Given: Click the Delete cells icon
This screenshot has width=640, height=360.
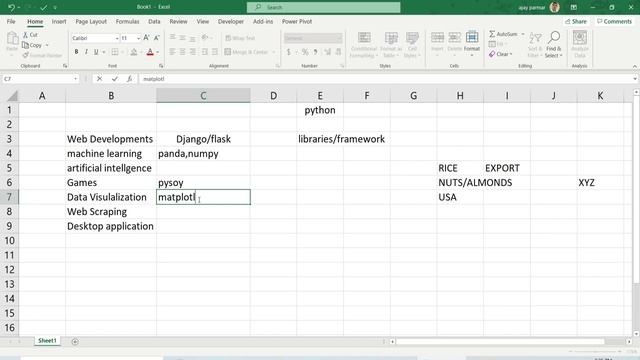Looking at the screenshot, I should tap(454, 42).
